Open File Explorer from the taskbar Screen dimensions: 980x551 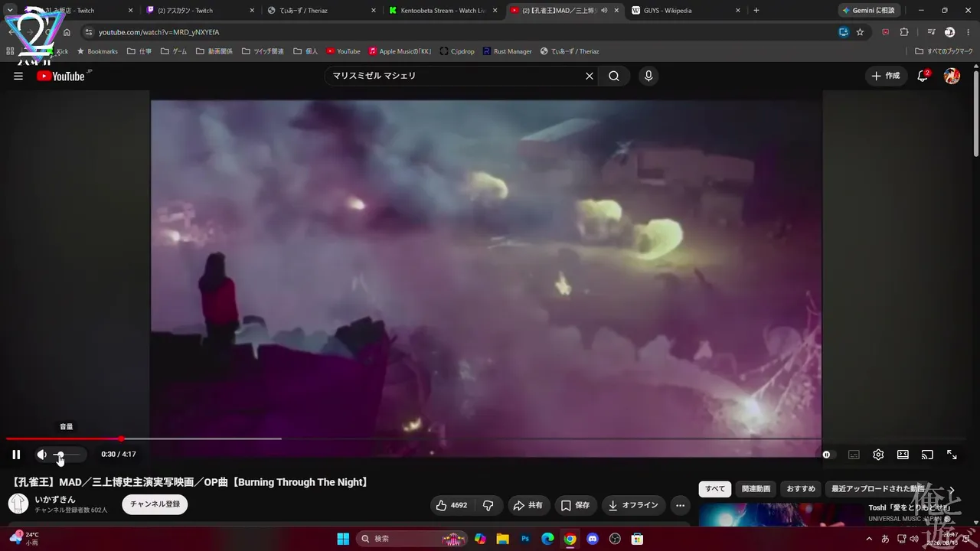point(503,539)
